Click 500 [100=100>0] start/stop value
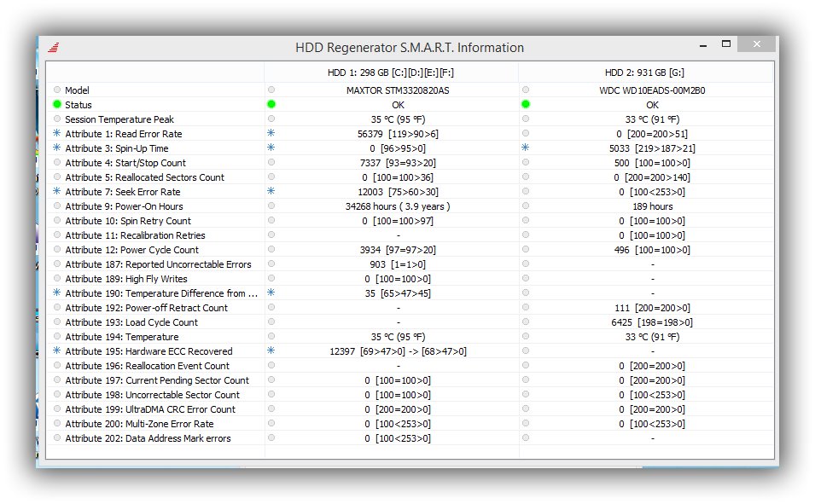The image size is (815, 504). (x=652, y=163)
